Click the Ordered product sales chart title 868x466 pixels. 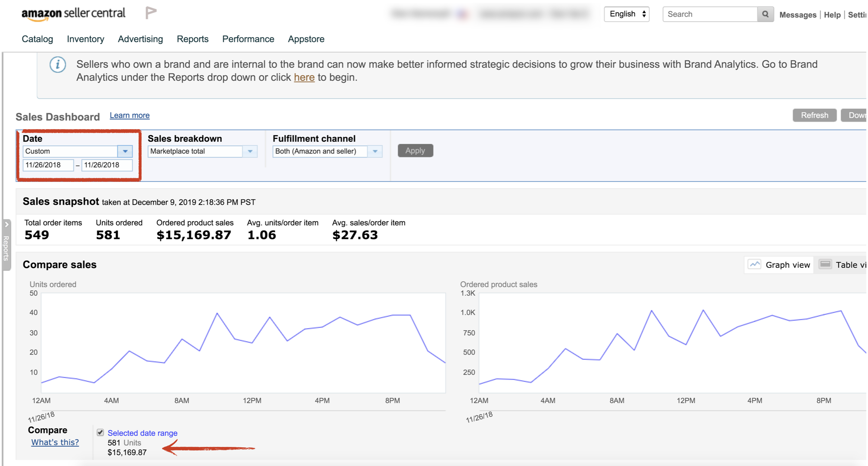[x=499, y=285]
